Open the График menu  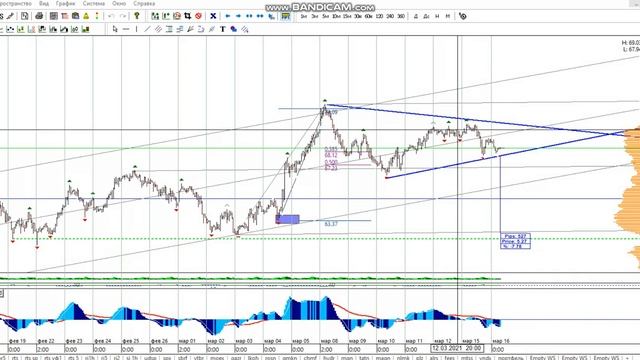pos(65,3)
